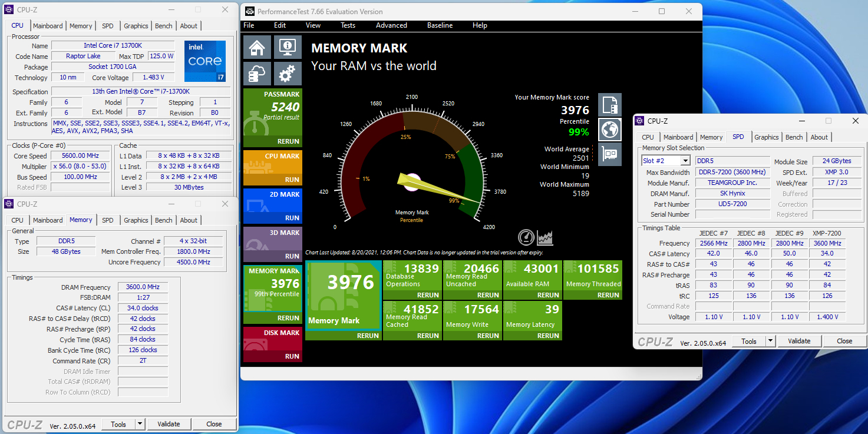Rerun the Memory Read Uncached test
The image size is (868, 434).
click(x=488, y=295)
